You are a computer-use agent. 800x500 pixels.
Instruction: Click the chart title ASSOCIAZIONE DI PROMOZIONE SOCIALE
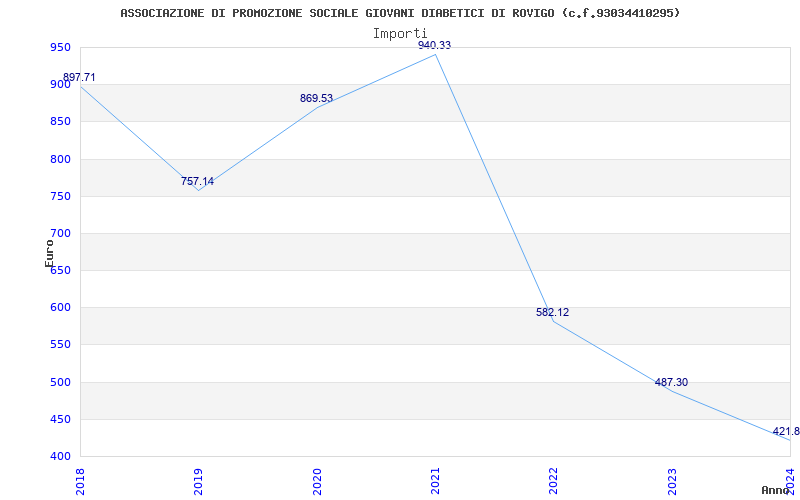point(400,13)
